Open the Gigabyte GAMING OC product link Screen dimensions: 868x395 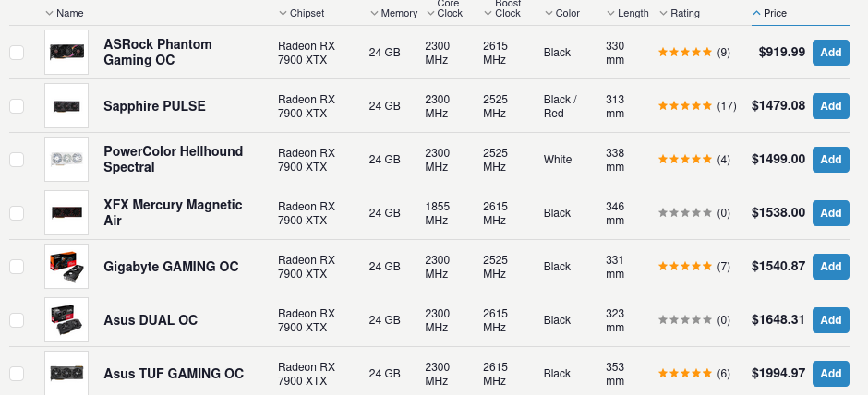tap(171, 267)
